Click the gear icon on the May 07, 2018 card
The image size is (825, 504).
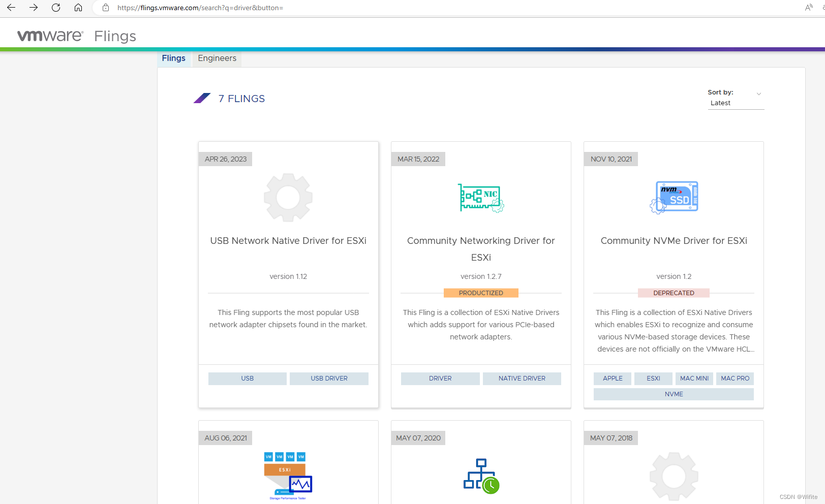click(674, 476)
